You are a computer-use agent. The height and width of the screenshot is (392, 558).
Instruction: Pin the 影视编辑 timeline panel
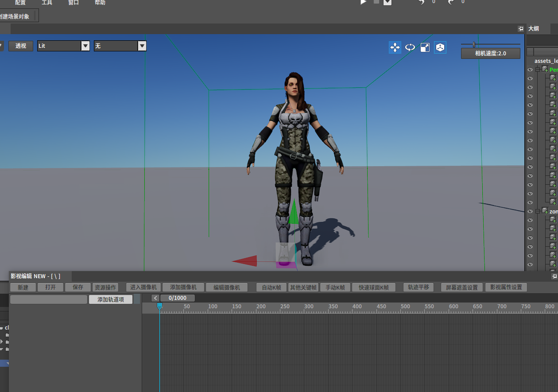click(x=554, y=276)
